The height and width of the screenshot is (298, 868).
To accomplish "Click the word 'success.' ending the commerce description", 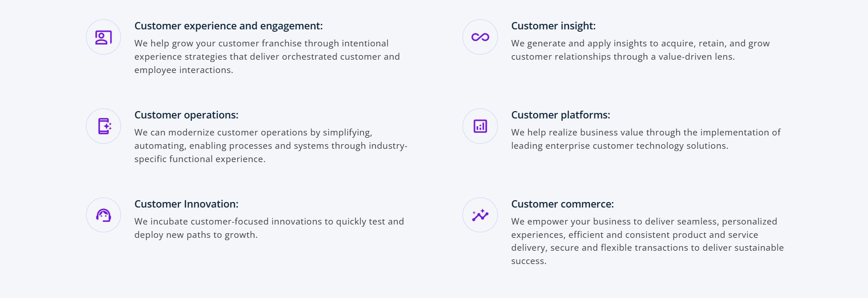I will coord(529,261).
